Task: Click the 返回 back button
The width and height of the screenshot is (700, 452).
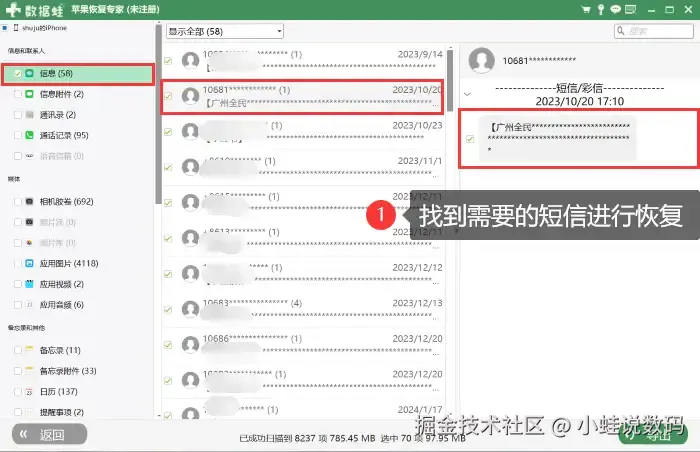Action: pyautogui.click(x=49, y=434)
